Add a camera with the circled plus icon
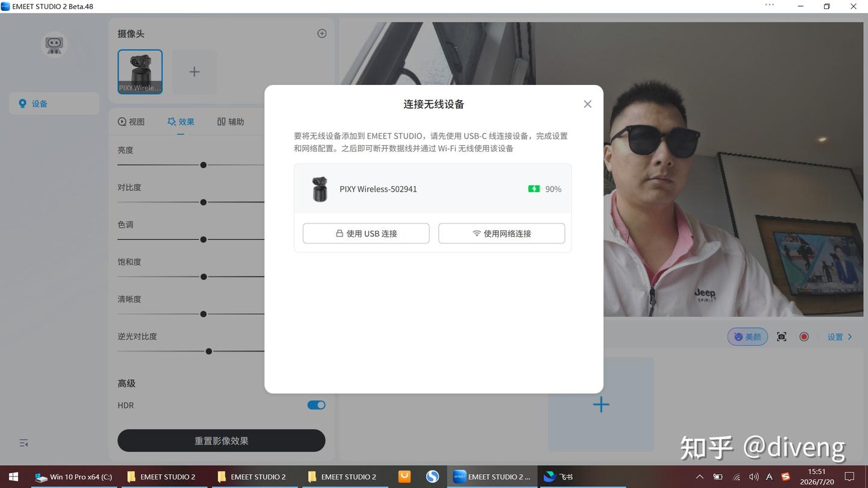This screenshot has height=488, width=868. (x=322, y=34)
